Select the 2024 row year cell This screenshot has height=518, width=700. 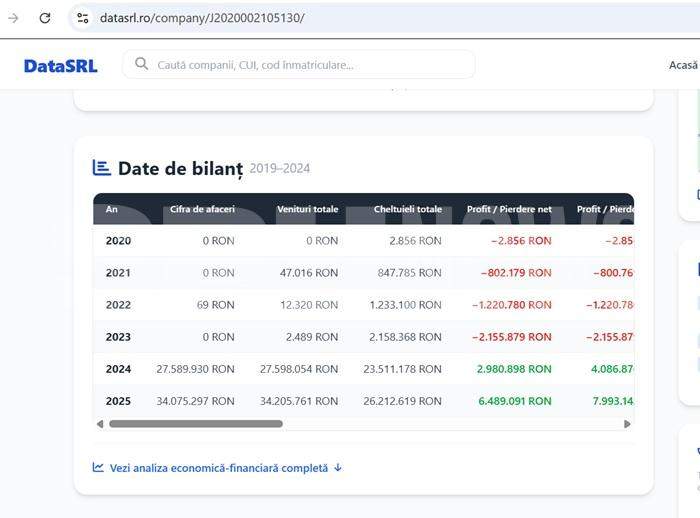(118, 369)
